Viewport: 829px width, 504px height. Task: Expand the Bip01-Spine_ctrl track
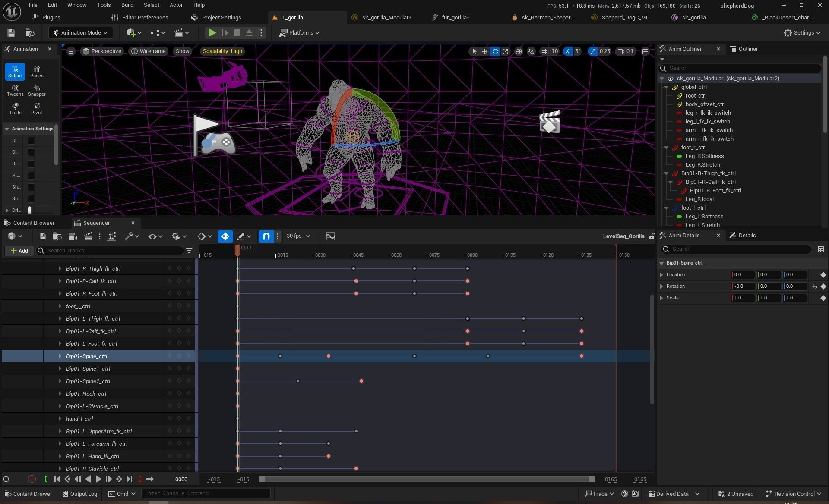coord(60,356)
